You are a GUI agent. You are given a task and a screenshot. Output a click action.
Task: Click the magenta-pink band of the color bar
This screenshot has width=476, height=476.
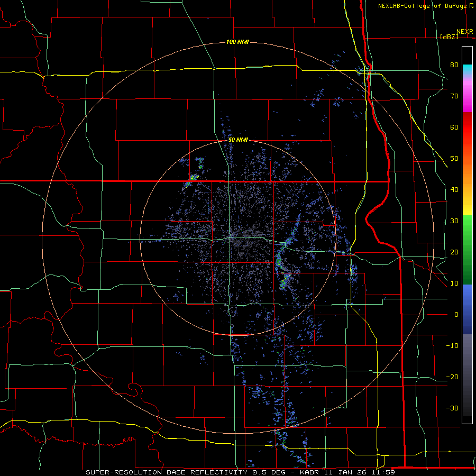pos(467,94)
